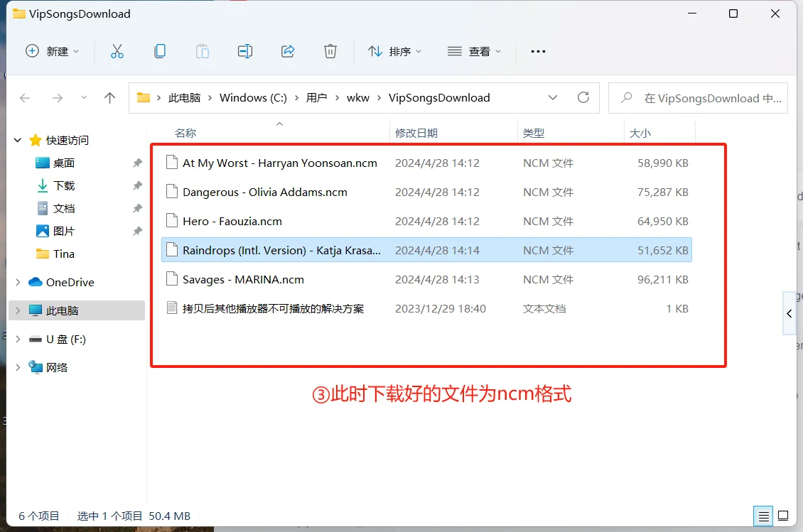Open 下载 in quick access
The height and width of the screenshot is (532, 803).
coord(64,185)
